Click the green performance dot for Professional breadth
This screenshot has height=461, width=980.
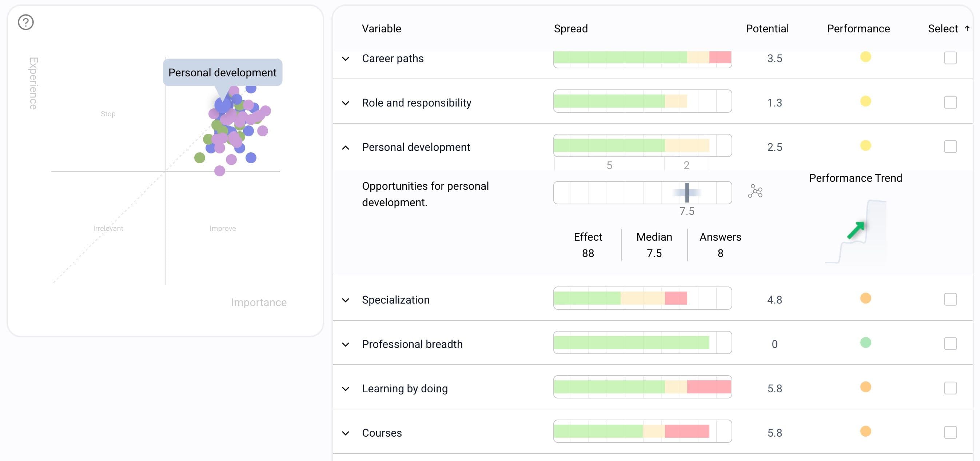point(865,343)
